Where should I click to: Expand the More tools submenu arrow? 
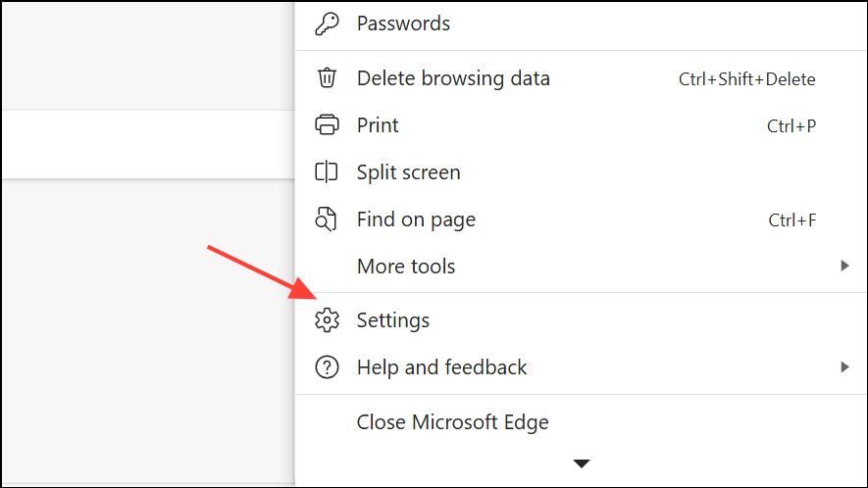coord(844,266)
